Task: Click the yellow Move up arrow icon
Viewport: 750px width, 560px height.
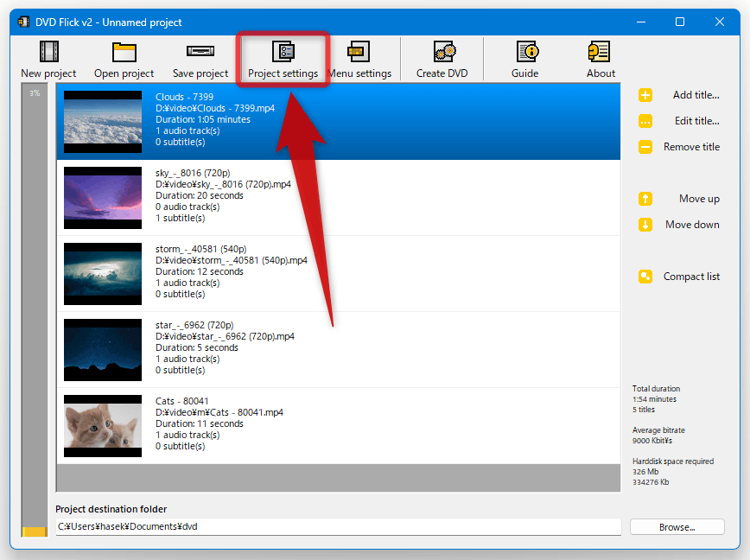Action: (x=645, y=199)
